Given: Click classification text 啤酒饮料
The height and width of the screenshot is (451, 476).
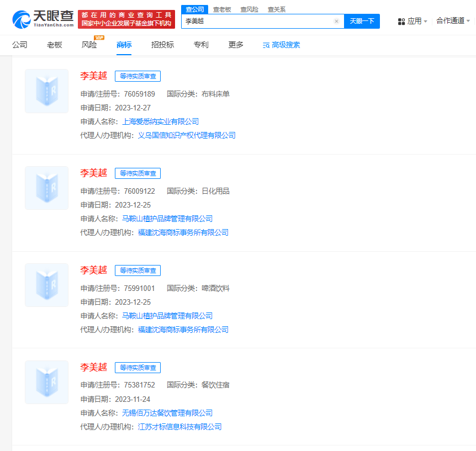Looking at the screenshot, I should [215, 288].
